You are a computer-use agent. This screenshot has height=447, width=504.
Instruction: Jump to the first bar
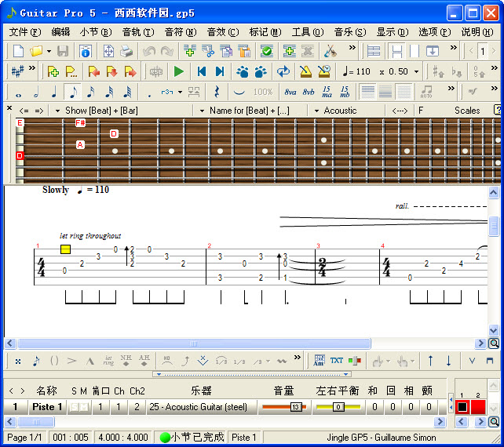(x=202, y=71)
